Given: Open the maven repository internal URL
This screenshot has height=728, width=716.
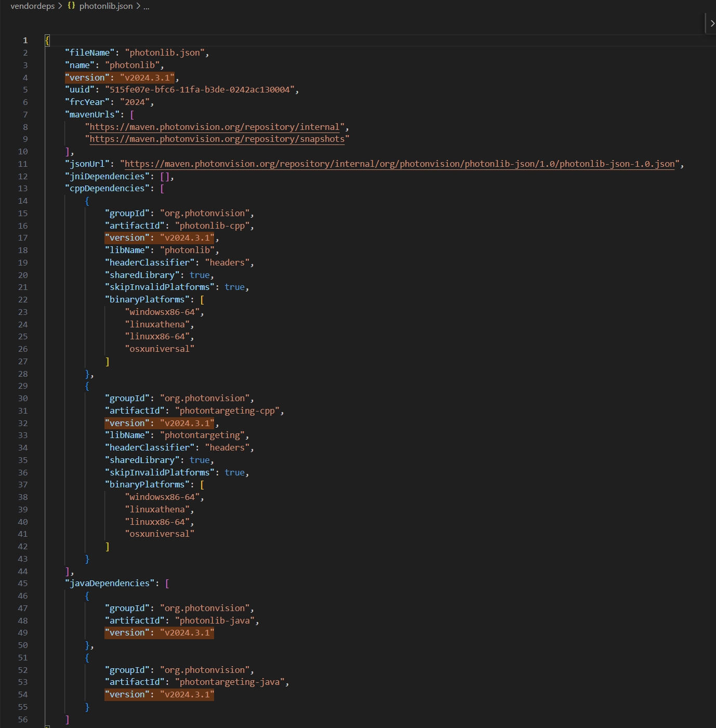Looking at the screenshot, I should point(215,127).
